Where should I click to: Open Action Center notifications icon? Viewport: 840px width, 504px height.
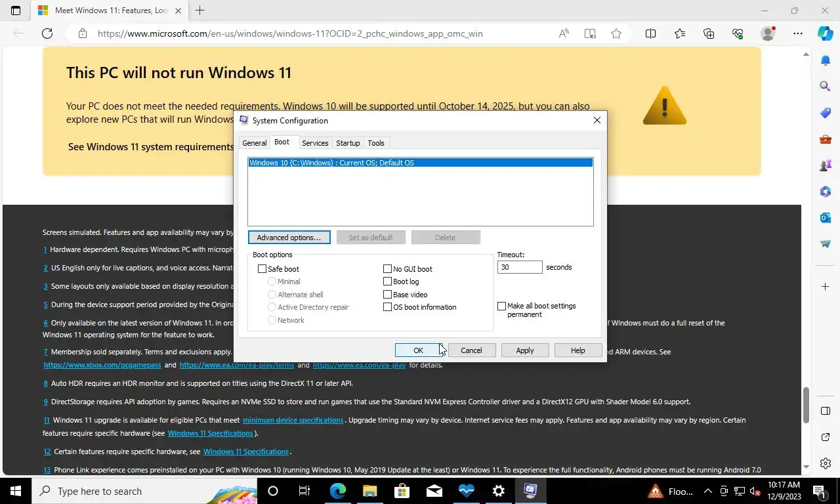coord(819,491)
